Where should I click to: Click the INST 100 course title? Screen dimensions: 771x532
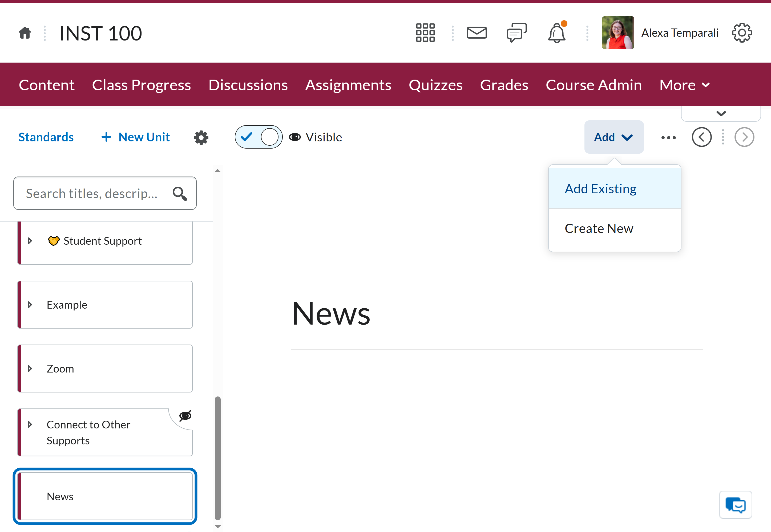pyautogui.click(x=101, y=33)
